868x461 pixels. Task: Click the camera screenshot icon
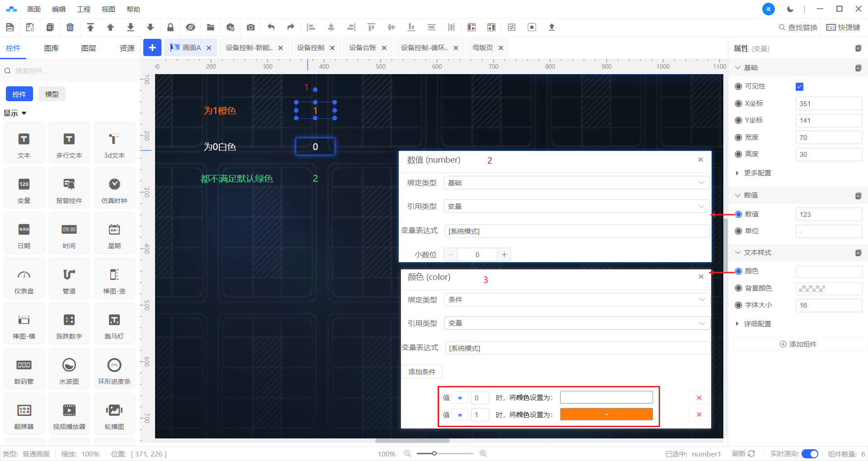pos(250,27)
